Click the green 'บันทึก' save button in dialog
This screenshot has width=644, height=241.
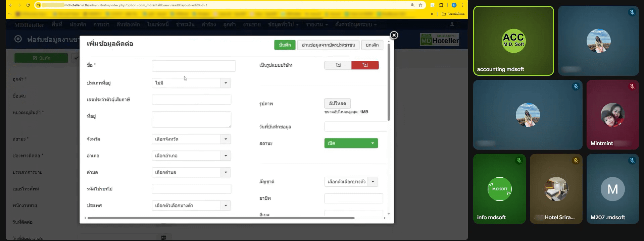tap(285, 45)
